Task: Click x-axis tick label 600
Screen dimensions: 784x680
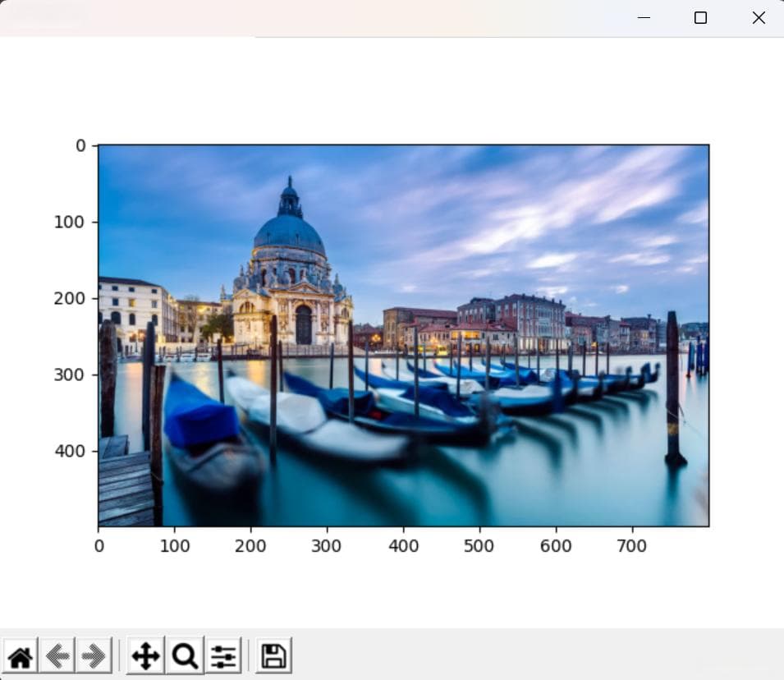Action: 556,546
